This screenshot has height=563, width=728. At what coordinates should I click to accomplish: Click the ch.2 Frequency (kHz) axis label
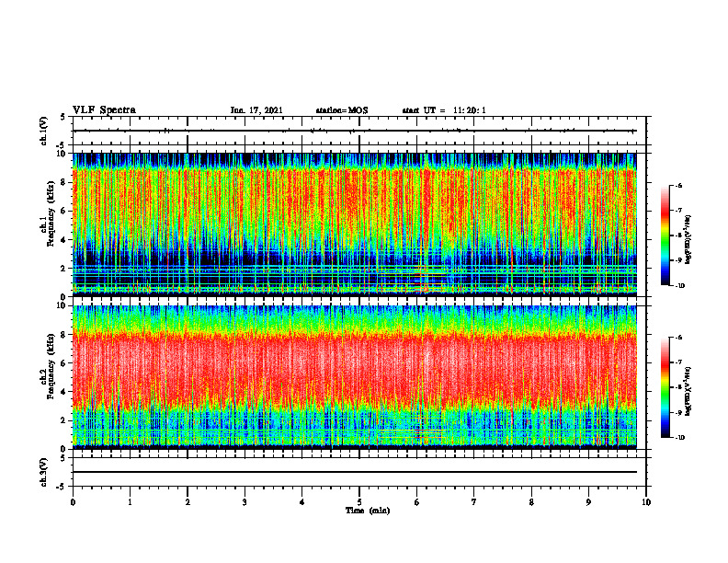click(x=48, y=366)
